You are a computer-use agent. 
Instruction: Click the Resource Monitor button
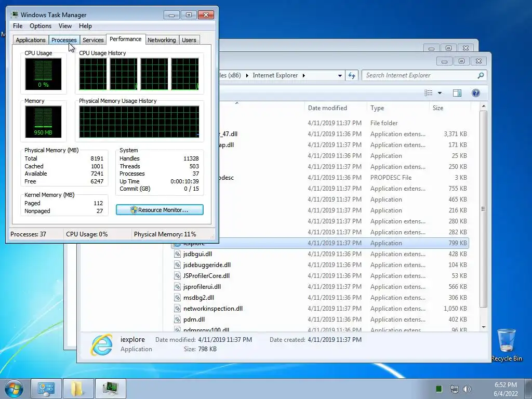pyautogui.click(x=159, y=210)
